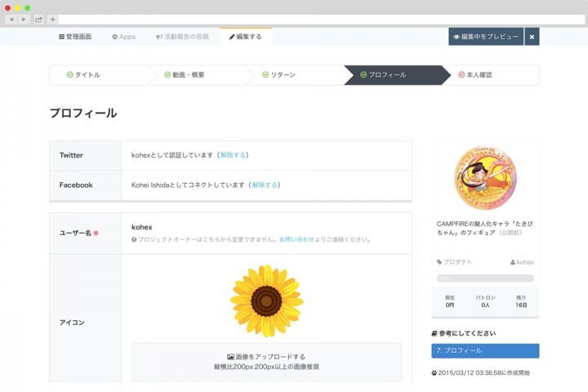Close editing with the X button
Screen dimensions: 588x392
coord(532,37)
